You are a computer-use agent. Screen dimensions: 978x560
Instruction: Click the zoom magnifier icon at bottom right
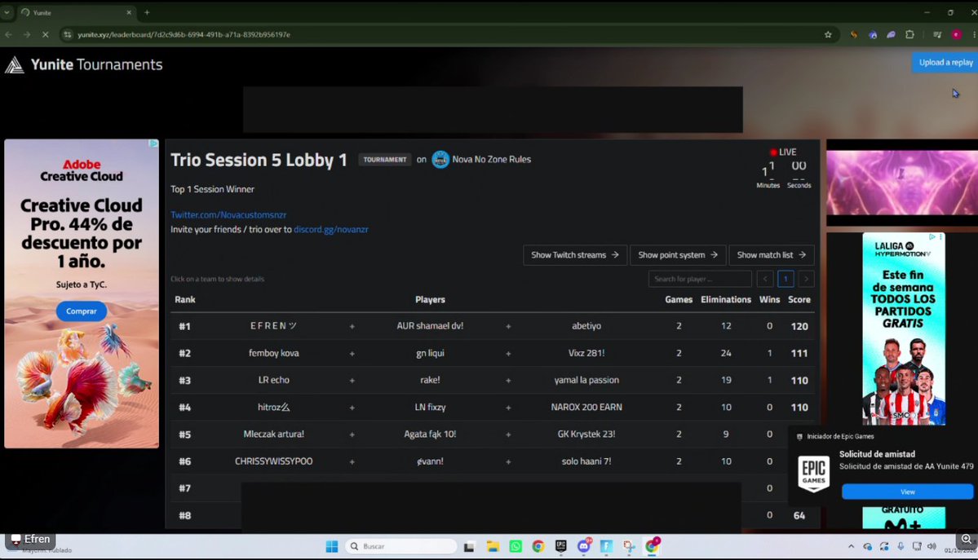click(x=966, y=539)
